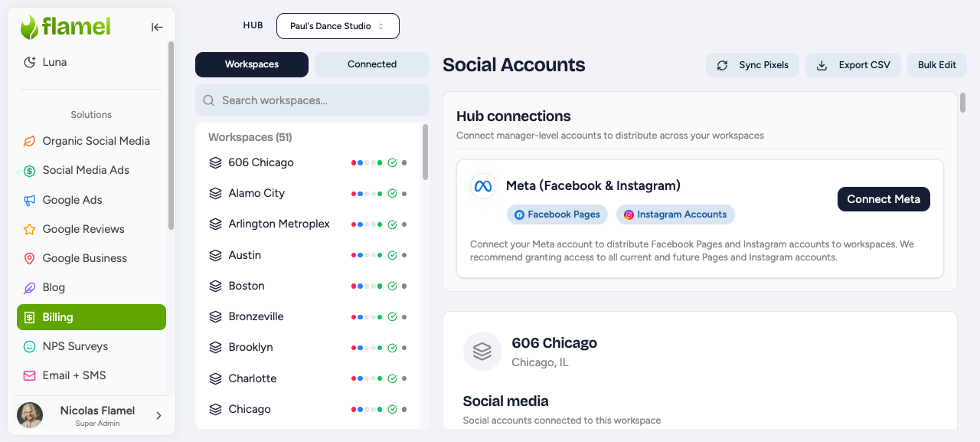Click the search magnifier icon

coord(209,100)
